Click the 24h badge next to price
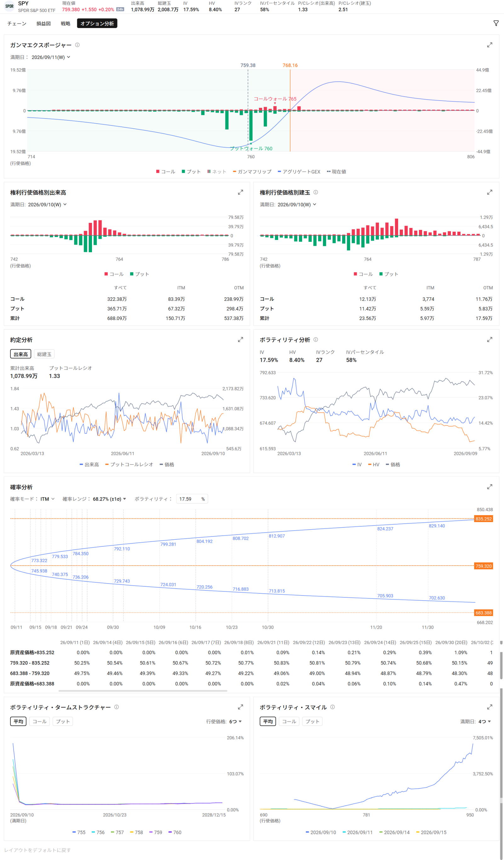The width and height of the screenshot is (504, 860). (x=120, y=9)
